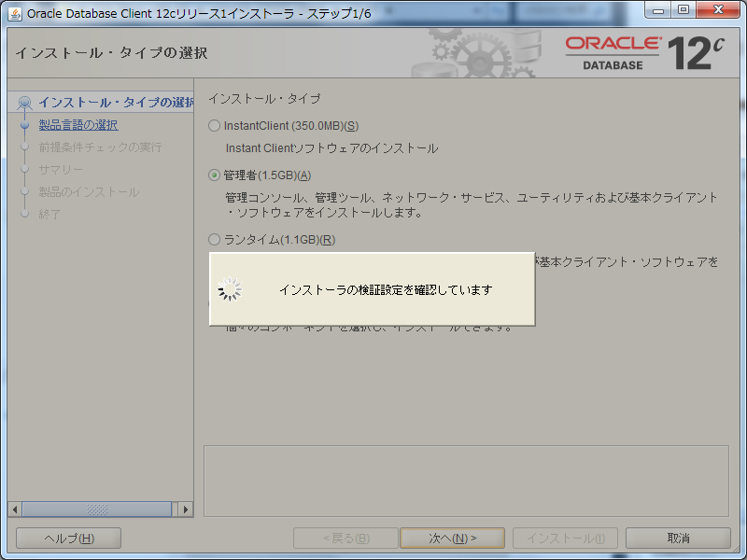Click the インストール・タイプ section label
Screen dimensions: 747x560
(x=264, y=99)
